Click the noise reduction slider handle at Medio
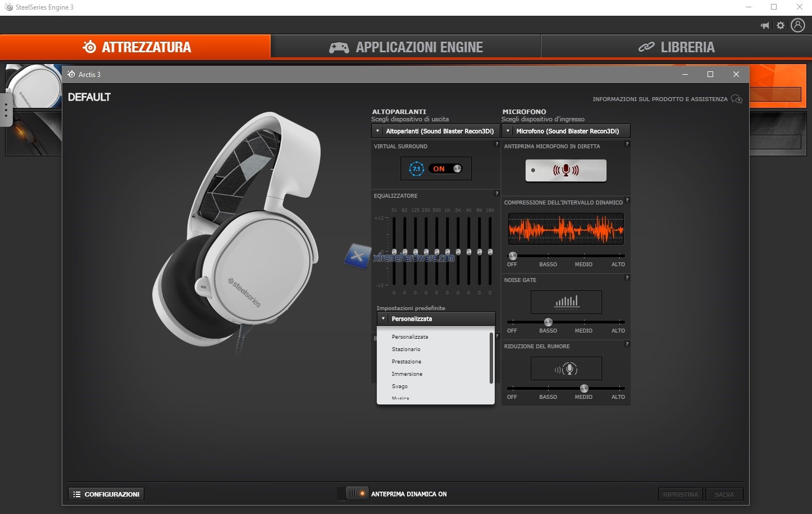Image resolution: width=812 pixels, height=514 pixels. 584,388
